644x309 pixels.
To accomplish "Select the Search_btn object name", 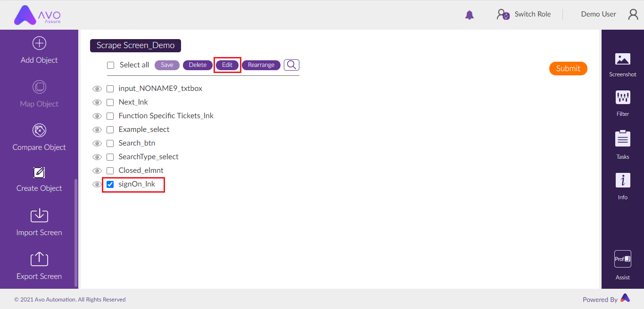I will click(x=137, y=143).
